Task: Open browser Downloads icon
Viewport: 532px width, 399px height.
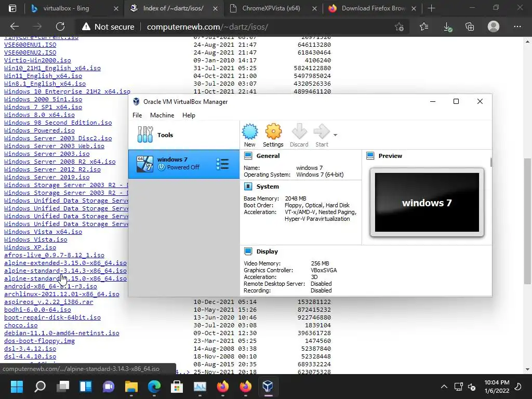Action: click(447, 27)
